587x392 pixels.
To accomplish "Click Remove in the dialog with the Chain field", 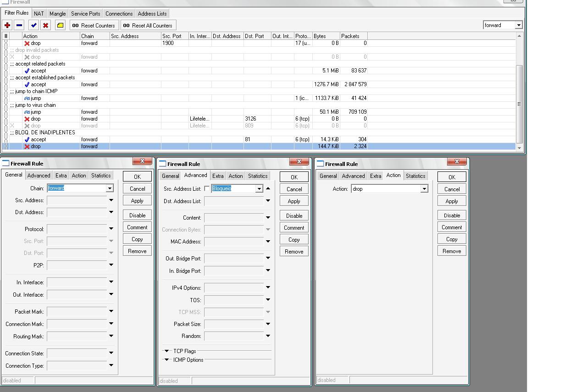I will [137, 251].
